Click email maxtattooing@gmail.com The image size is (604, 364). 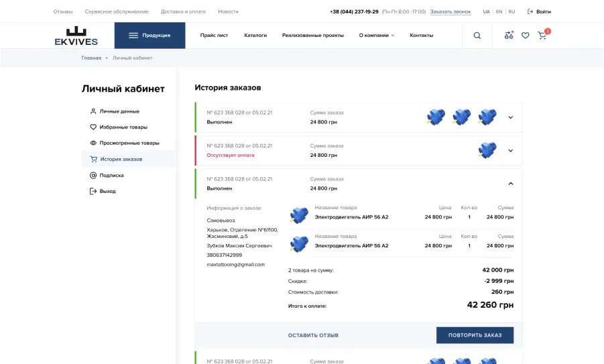(x=236, y=265)
